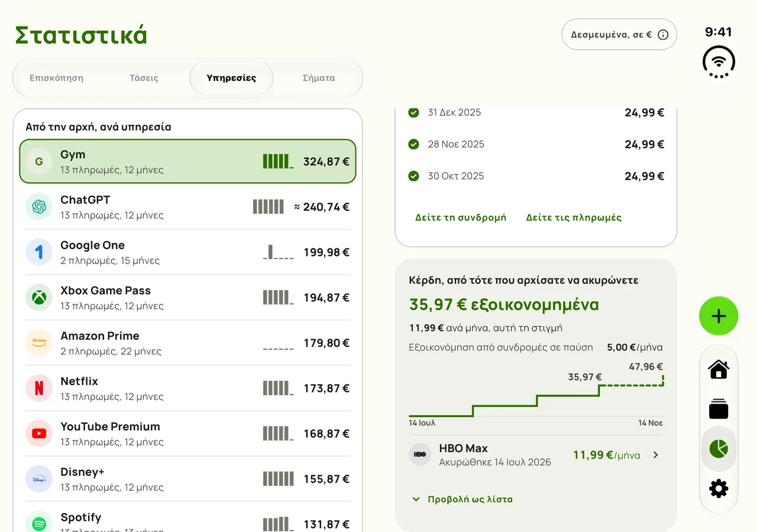Click the Δείτε τις πληρωμές link
Screen dimensions: 757x532
[x=574, y=218]
